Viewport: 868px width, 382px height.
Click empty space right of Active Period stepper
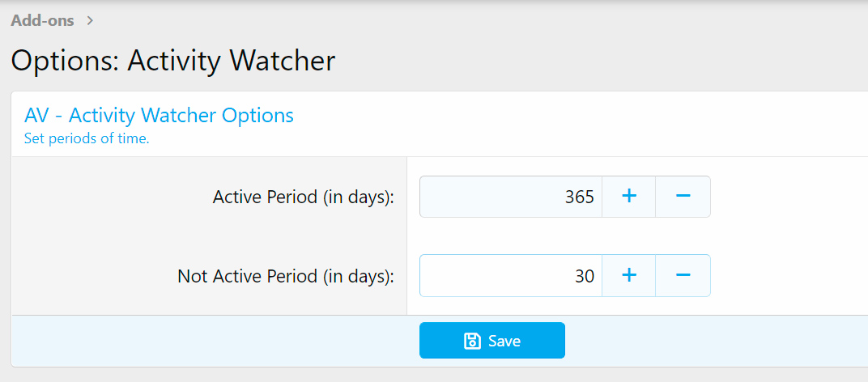pyautogui.click(x=785, y=197)
